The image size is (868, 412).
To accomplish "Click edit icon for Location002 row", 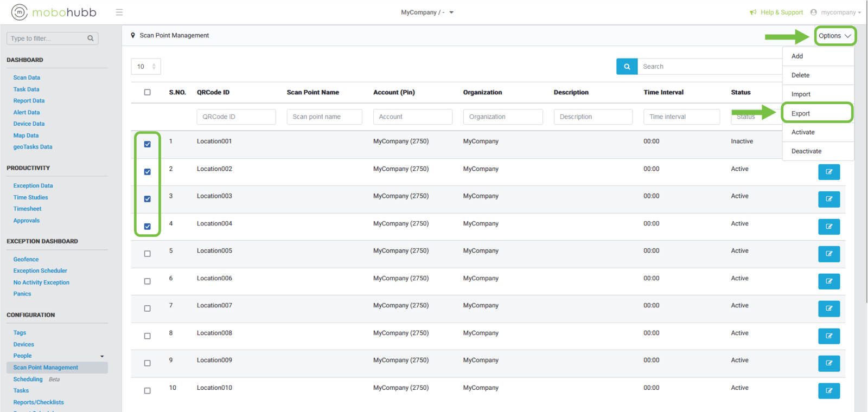I will [828, 172].
